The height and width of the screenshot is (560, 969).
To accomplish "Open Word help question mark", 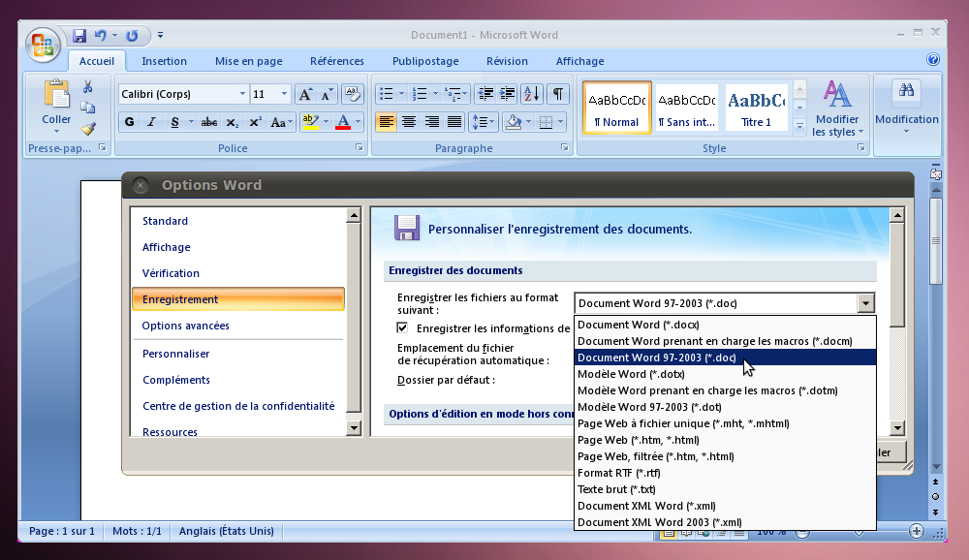I will (x=933, y=59).
